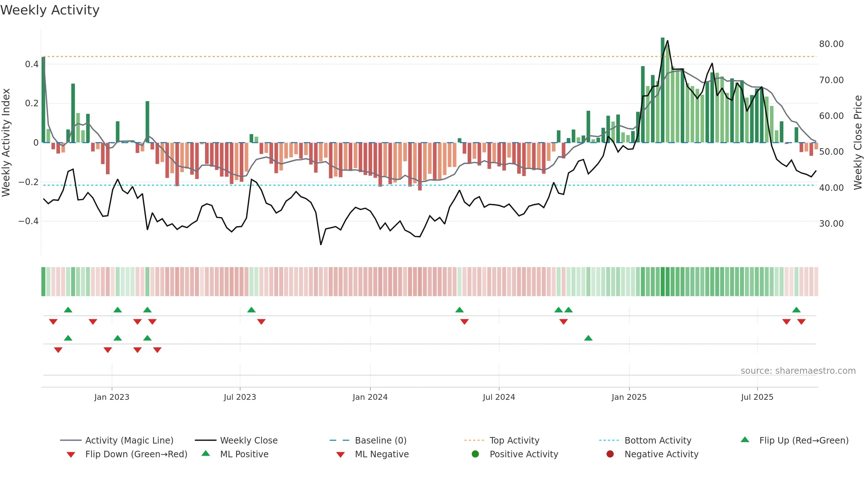Image resolution: width=868 pixels, height=488 pixels.
Task: Click the darkest green heatmap cell in early 2025
Action: click(663, 282)
